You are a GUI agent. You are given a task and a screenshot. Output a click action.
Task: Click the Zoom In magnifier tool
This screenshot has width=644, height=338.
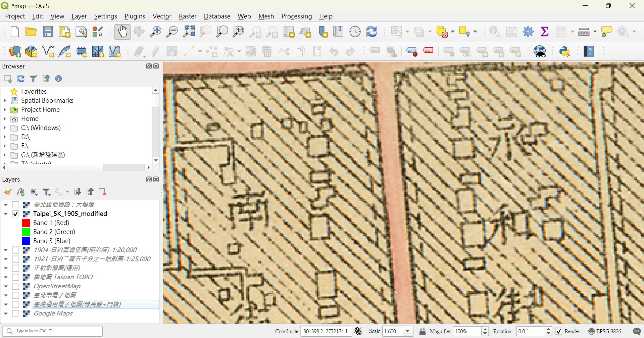tap(155, 32)
